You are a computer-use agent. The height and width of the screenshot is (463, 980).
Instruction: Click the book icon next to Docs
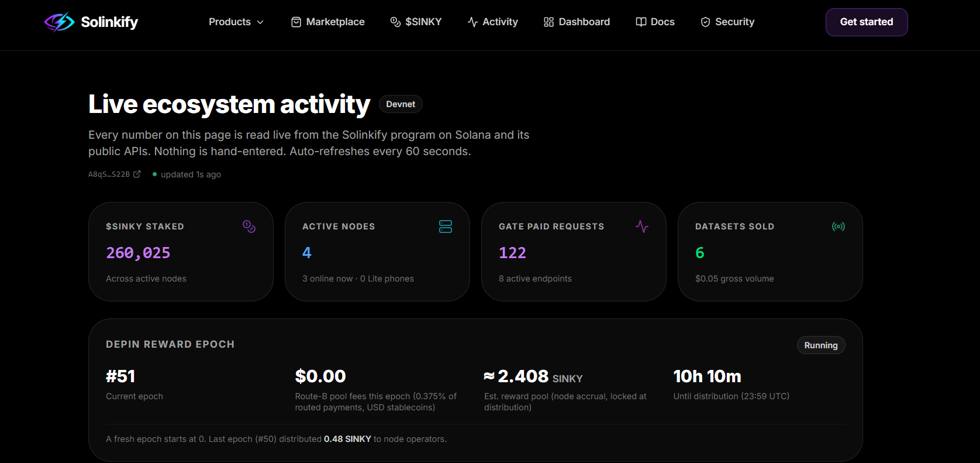click(641, 22)
